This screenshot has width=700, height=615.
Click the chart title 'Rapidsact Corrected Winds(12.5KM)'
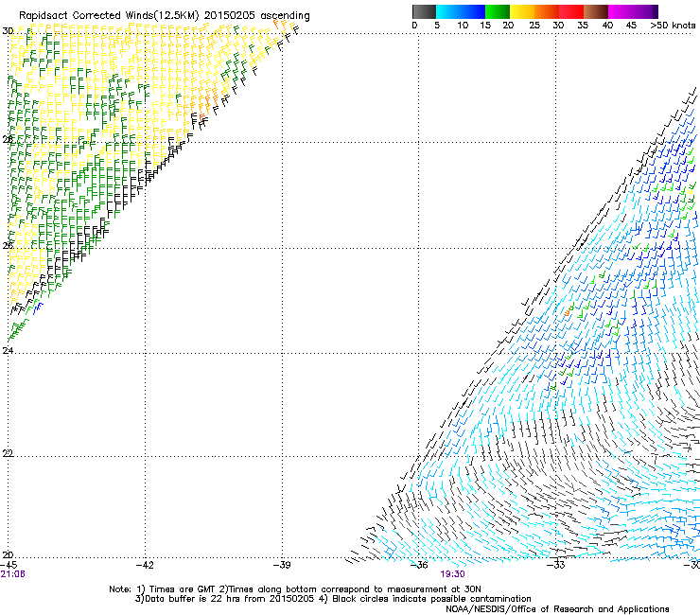[x=109, y=16]
